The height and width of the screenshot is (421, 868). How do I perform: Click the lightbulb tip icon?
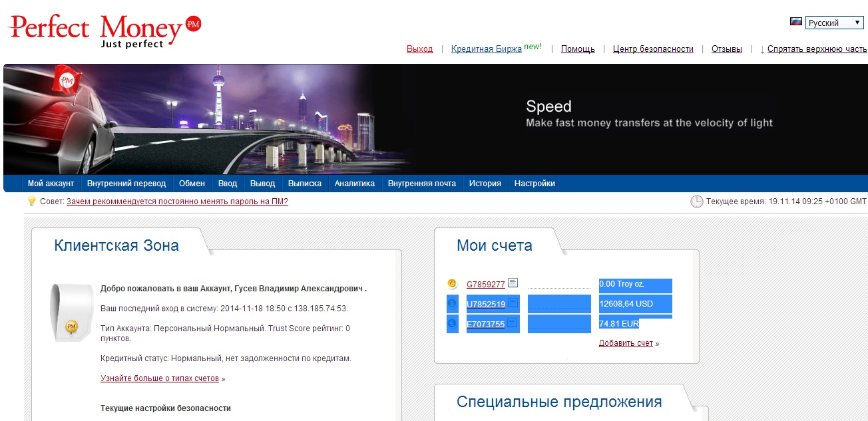(x=31, y=201)
